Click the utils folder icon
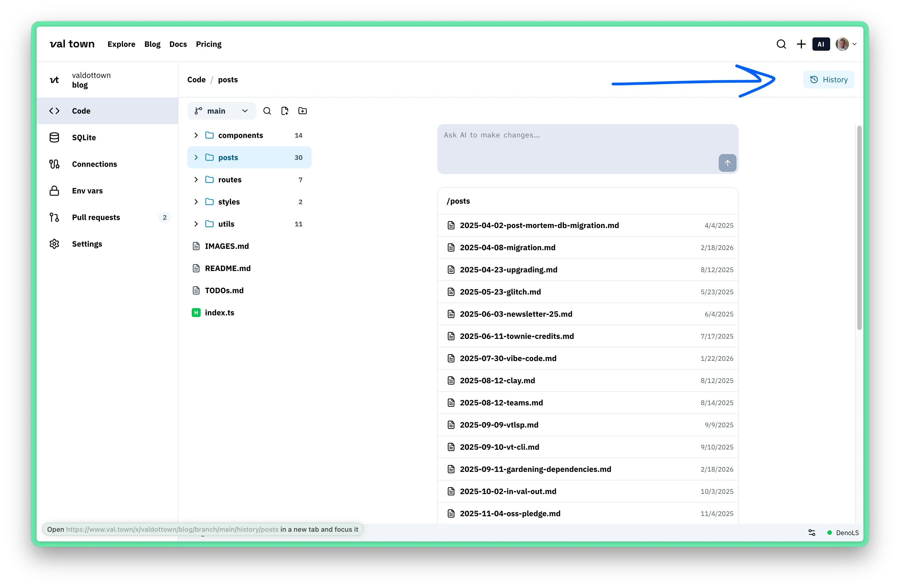 point(209,224)
